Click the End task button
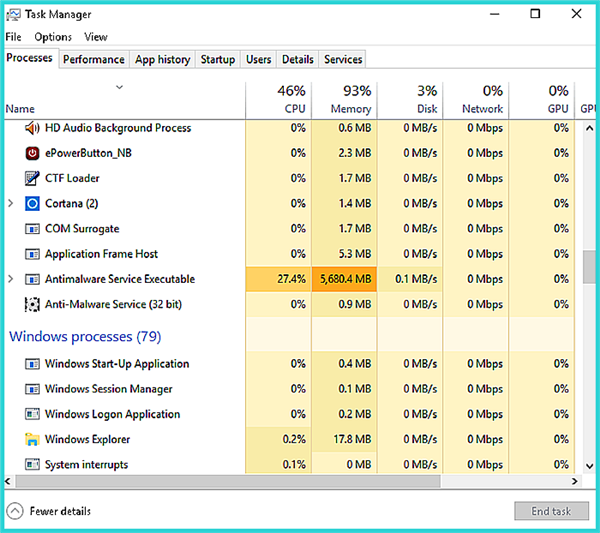 click(x=551, y=511)
